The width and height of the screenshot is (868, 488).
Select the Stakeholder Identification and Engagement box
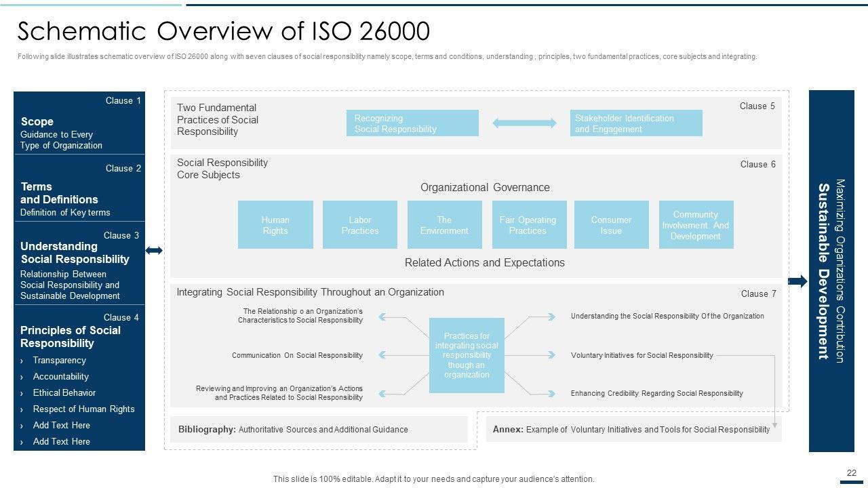pyautogui.click(x=636, y=123)
